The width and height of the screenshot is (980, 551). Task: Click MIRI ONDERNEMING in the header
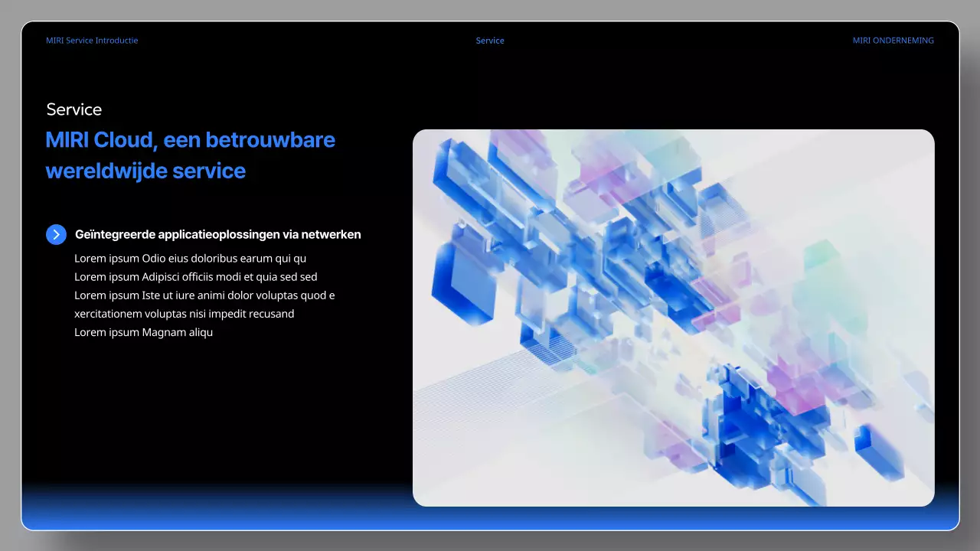pos(893,41)
